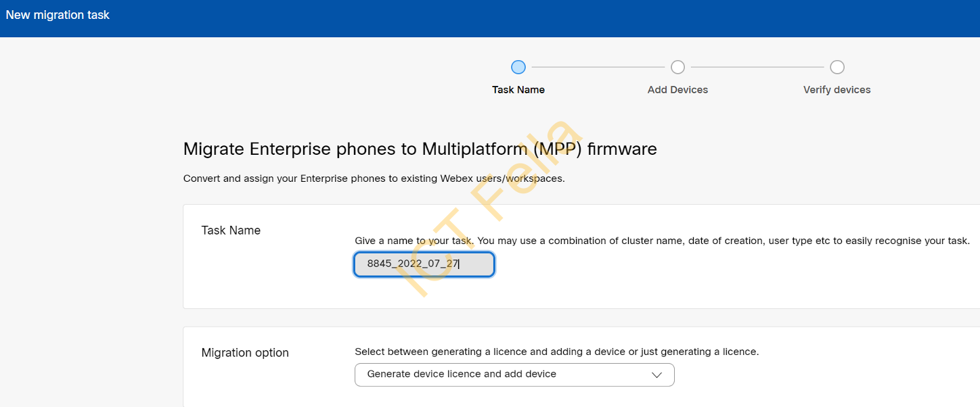Viewport: 980px width, 407px height.
Task: Click the 'Migration option' section label
Action: 245,352
